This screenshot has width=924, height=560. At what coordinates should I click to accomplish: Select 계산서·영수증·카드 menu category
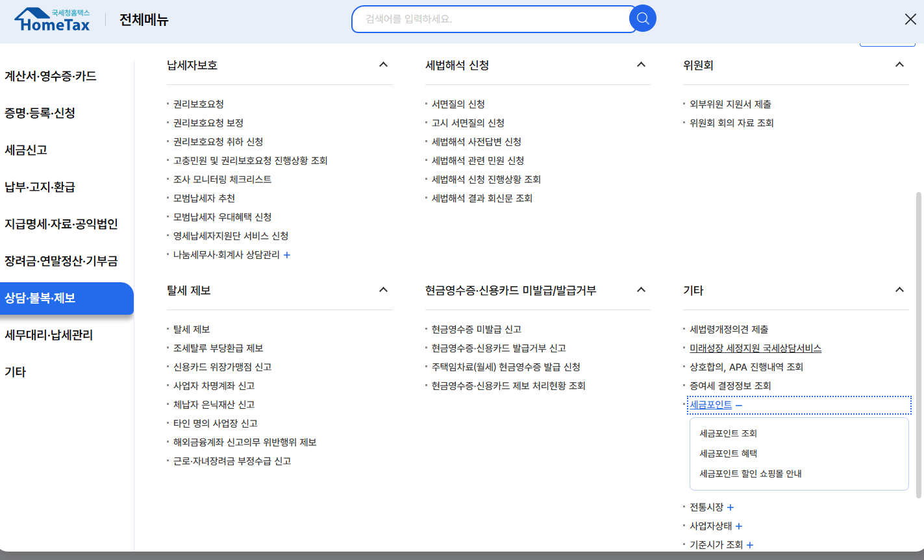click(51, 76)
